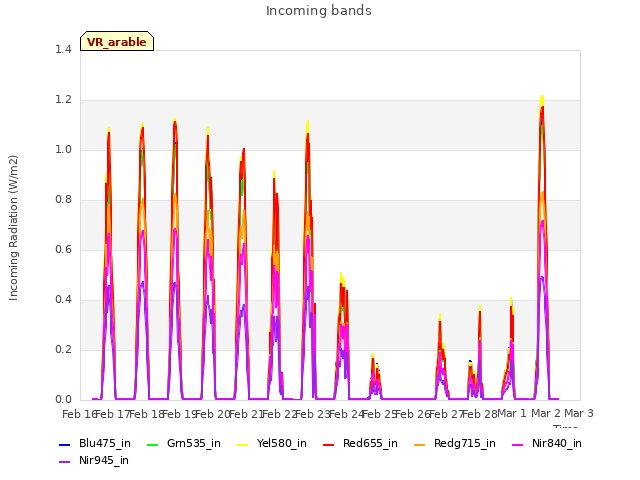Click the Mar 2 x-axis date label
This screenshot has height=480, width=640.
(x=546, y=413)
